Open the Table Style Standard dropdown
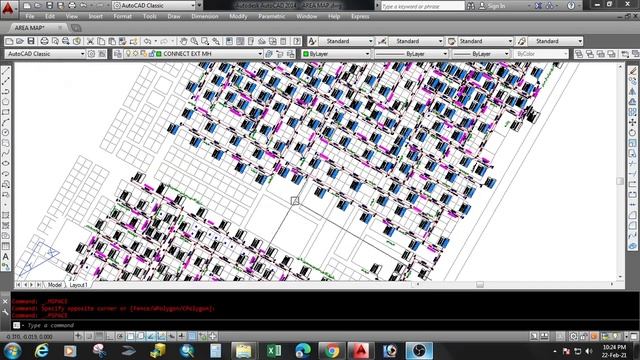 point(485,41)
